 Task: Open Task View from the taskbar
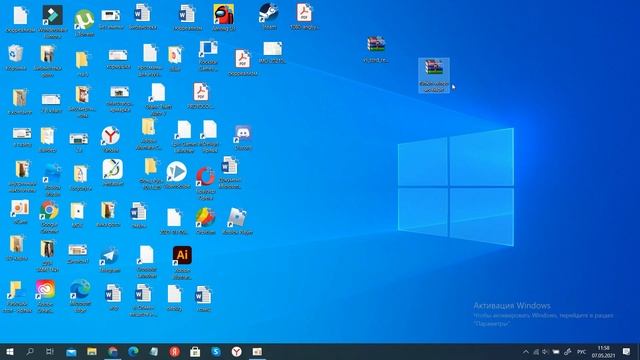tap(50, 351)
